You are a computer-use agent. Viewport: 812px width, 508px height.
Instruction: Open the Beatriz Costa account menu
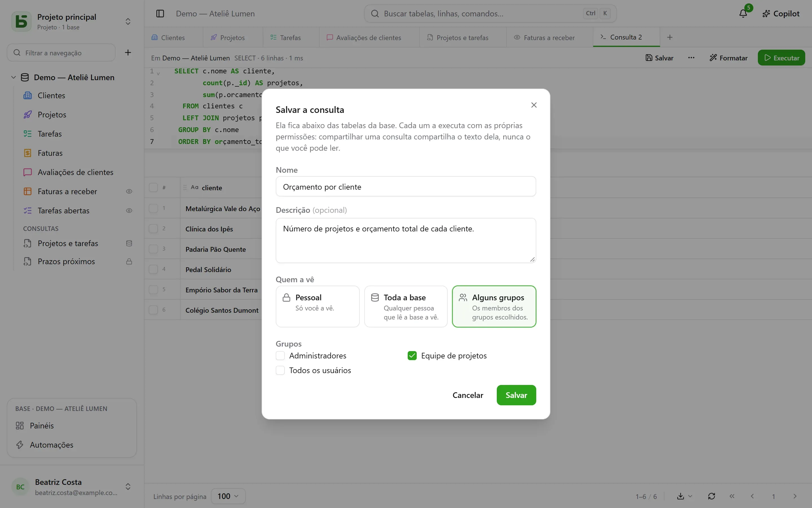[x=72, y=487]
